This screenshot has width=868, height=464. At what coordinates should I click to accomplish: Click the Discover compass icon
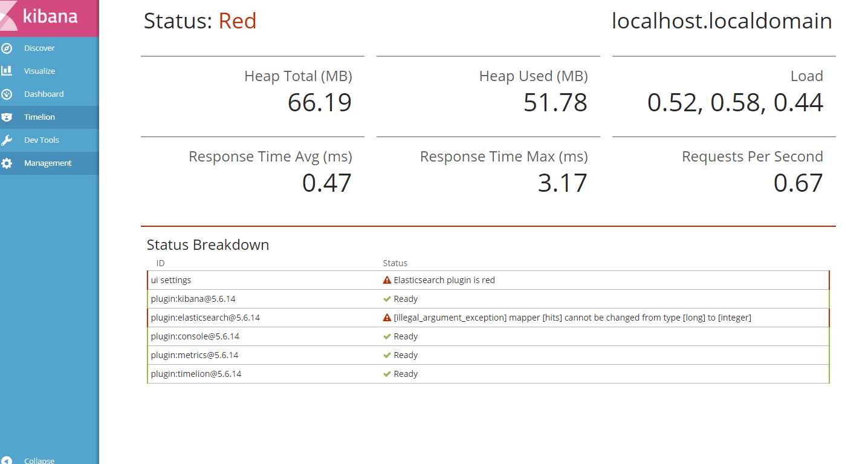7,48
